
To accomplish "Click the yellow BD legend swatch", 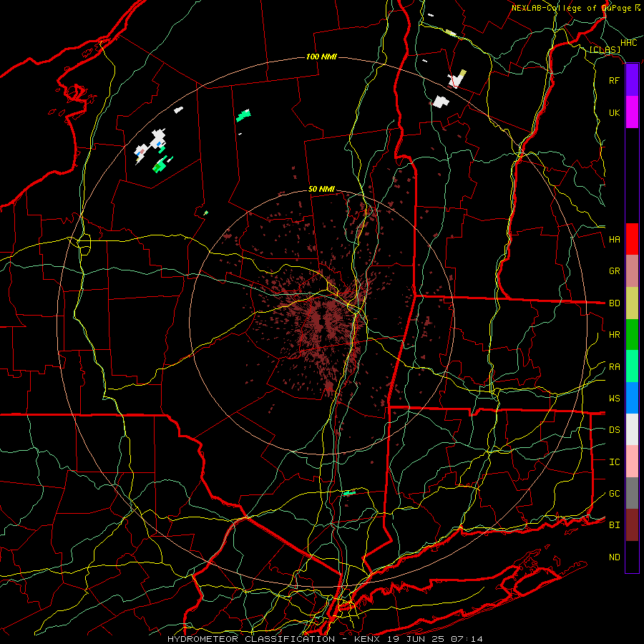I will point(632,303).
